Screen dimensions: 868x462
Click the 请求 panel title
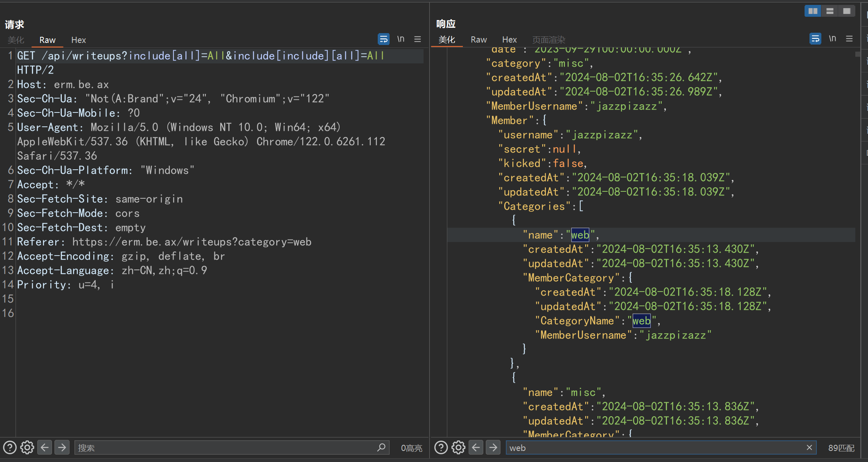pos(15,25)
